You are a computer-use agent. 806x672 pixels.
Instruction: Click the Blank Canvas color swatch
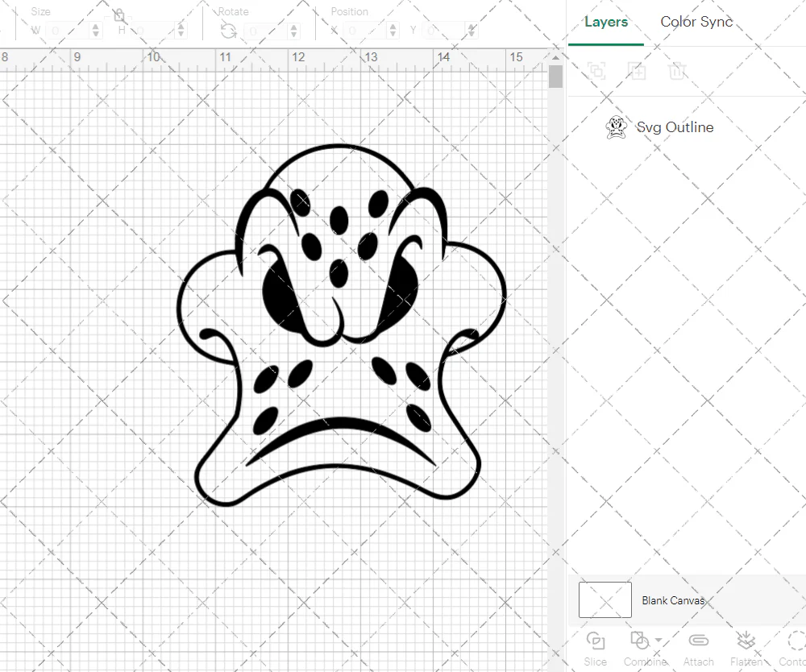click(x=604, y=599)
